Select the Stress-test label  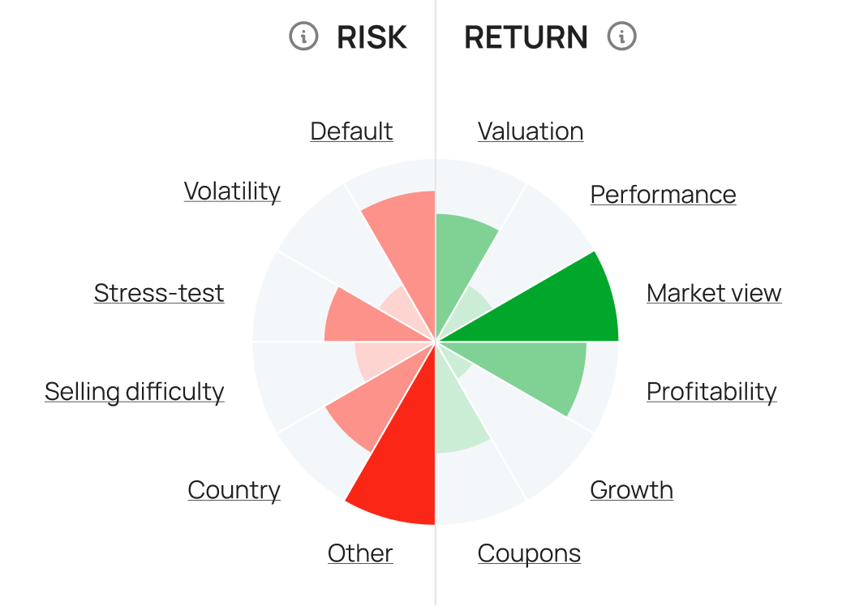(x=159, y=293)
